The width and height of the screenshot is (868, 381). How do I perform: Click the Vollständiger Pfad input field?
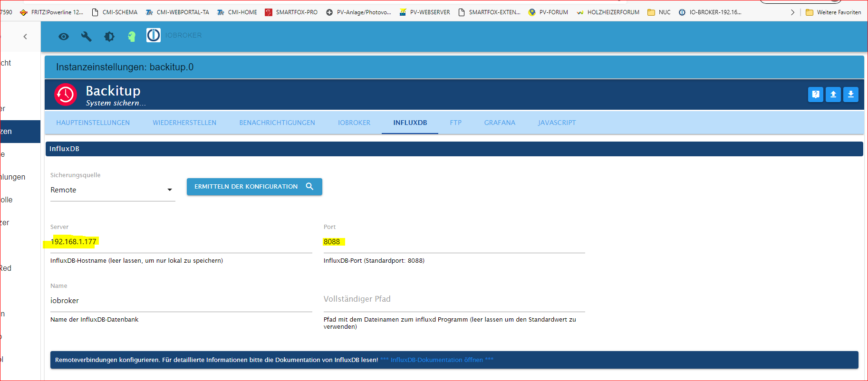point(454,299)
